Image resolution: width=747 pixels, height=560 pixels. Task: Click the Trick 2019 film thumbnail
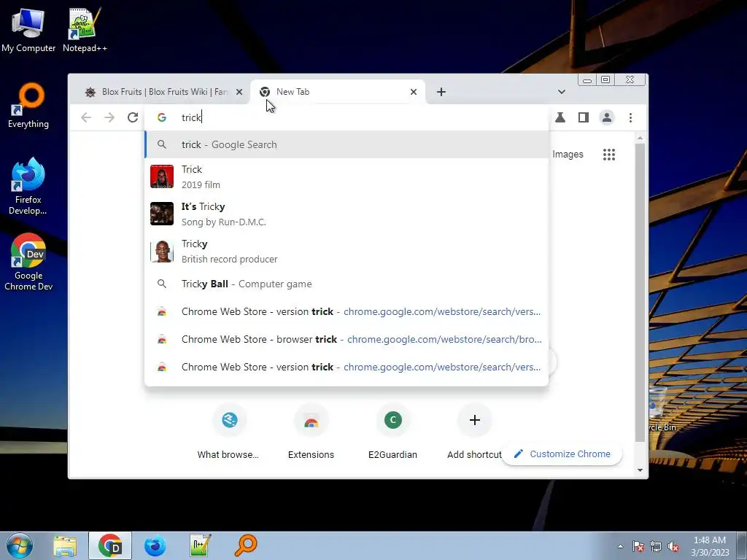click(162, 176)
